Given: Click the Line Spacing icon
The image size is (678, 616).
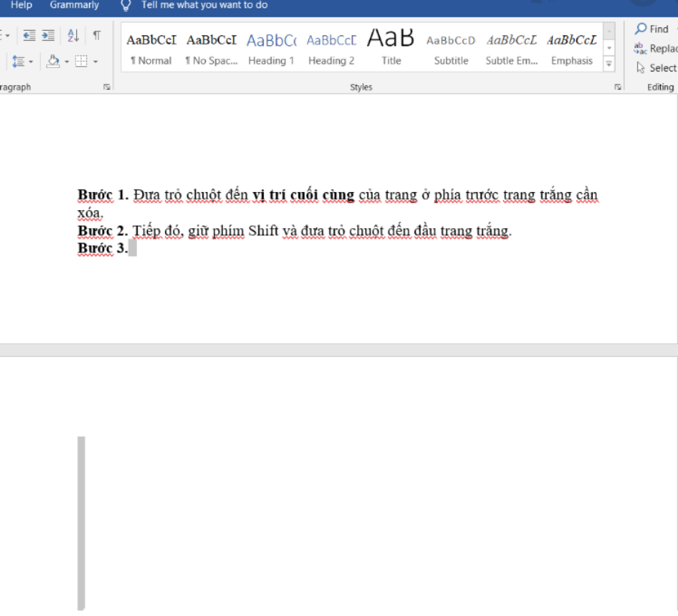Looking at the screenshot, I should click(19, 61).
